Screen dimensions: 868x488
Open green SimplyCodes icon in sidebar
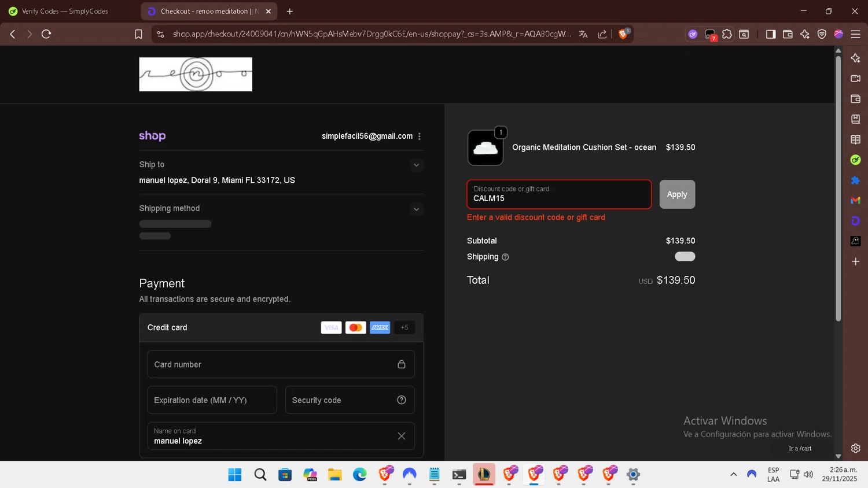pyautogui.click(x=855, y=160)
